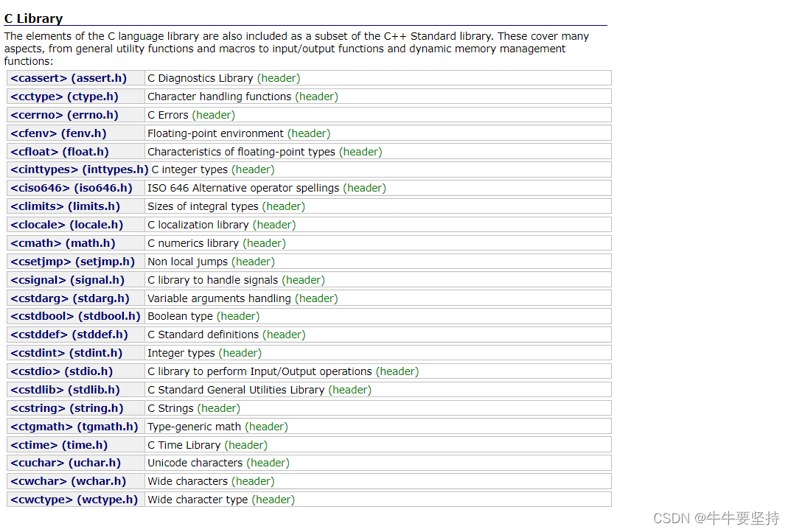Image resolution: width=791 pixels, height=532 pixels.
Task: Open the <csignal> (signal.h) header link
Action: pos(68,280)
